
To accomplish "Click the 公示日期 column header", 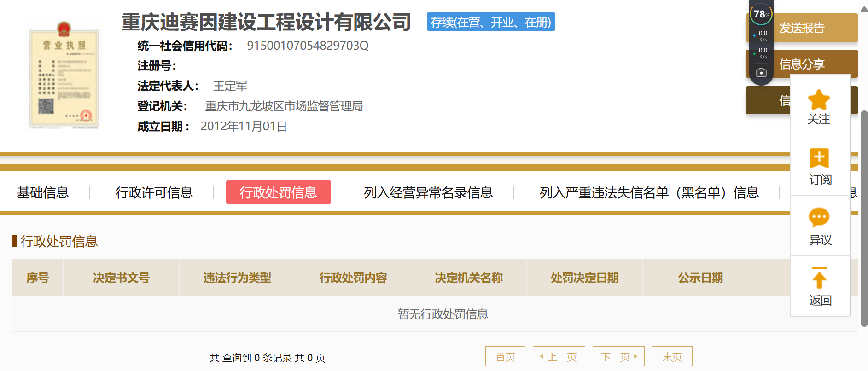I will tap(700, 278).
